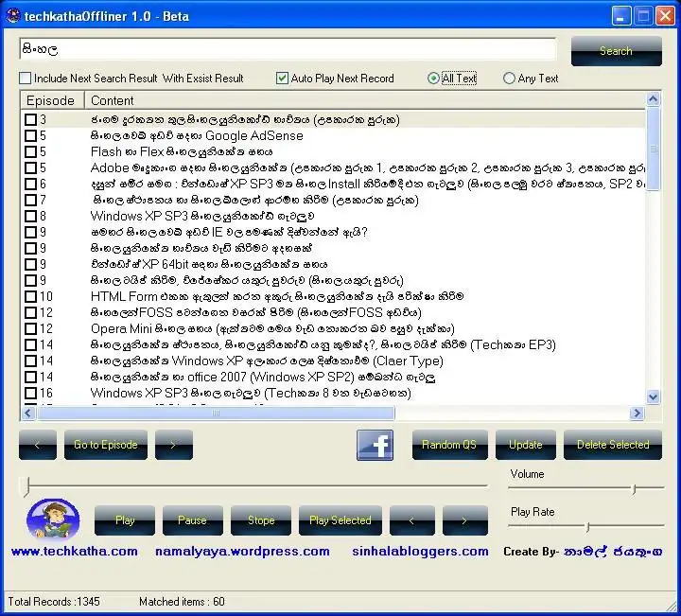Minimize the techkathaOffliner window
Image resolution: width=681 pixels, height=616 pixels.
[621, 16]
